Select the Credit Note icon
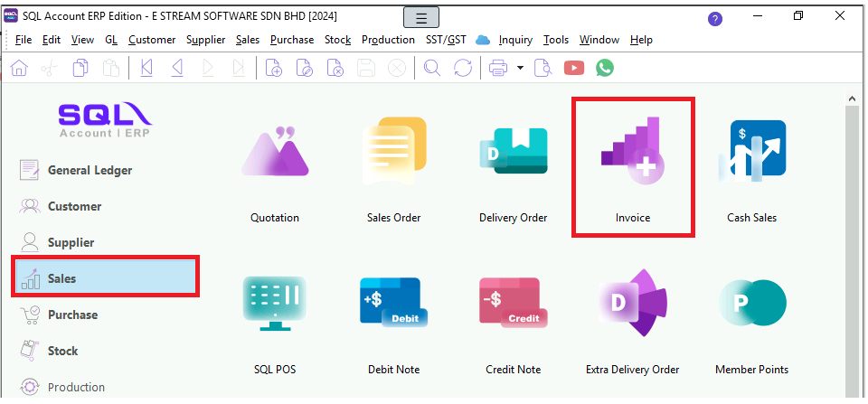This screenshot has height=404, width=868. tap(513, 304)
